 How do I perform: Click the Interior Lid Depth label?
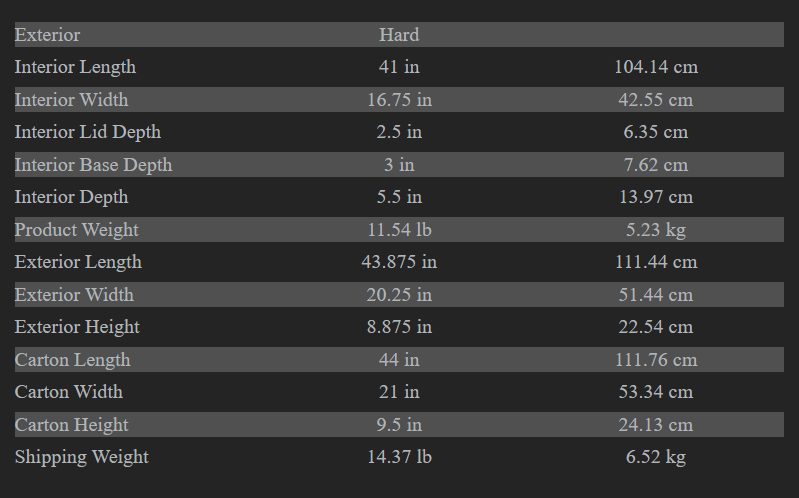[87, 132]
